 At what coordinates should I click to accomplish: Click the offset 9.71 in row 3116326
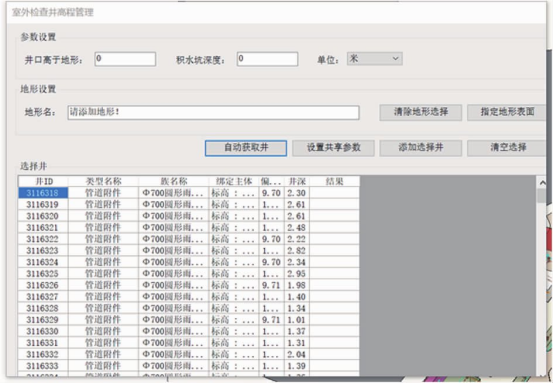pos(271,285)
